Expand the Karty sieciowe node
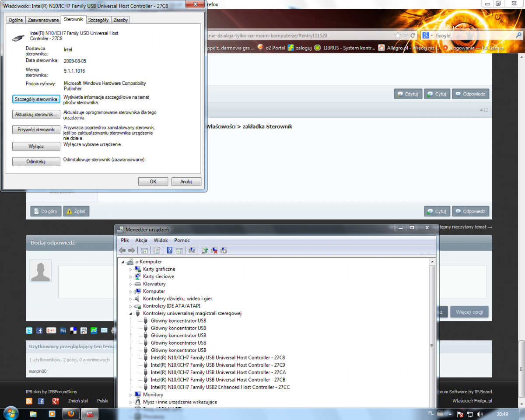 pyautogui.click(x=130, y=277)
